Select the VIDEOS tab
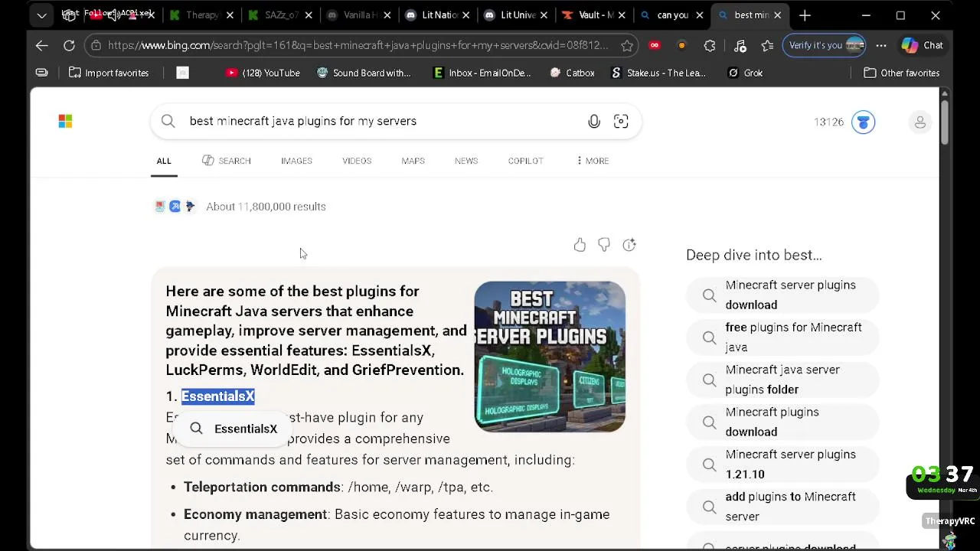The width and height of the screenshot is (980, 551). click(x=357, y=161)
